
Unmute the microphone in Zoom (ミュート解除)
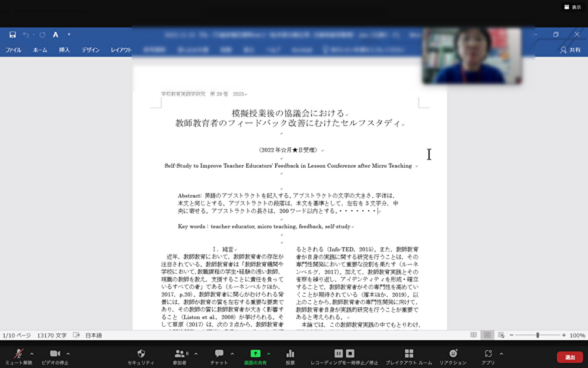(18, 356)
